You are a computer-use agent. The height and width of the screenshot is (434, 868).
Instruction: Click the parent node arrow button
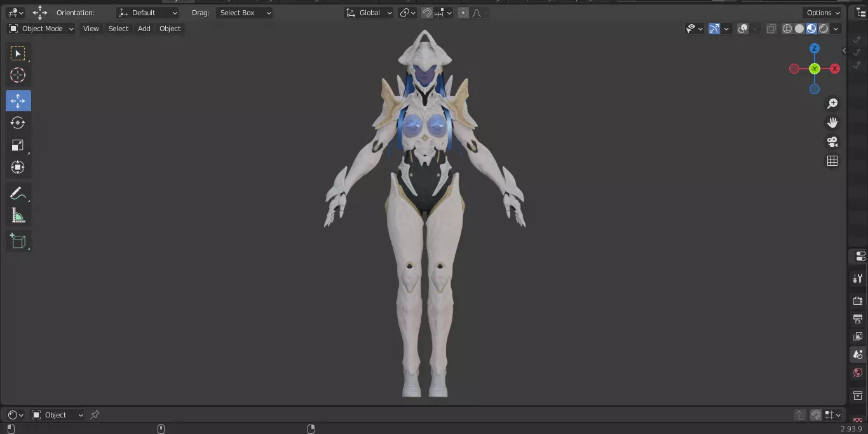pyautogui.click(x=800, y=415)
